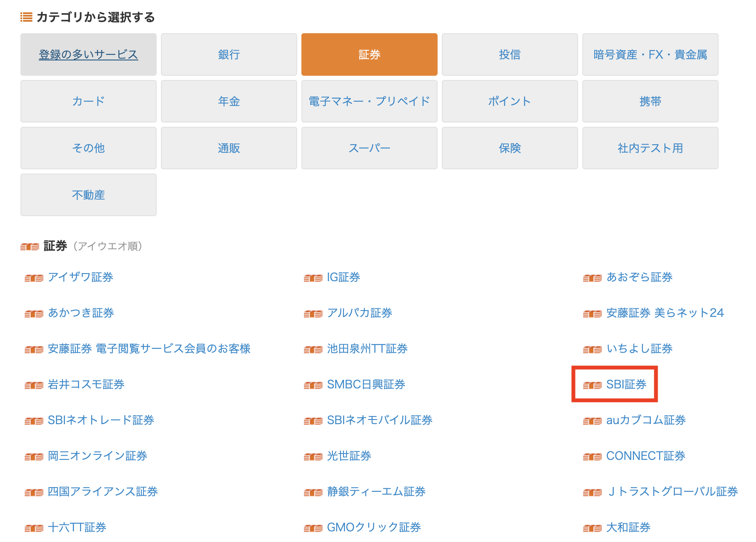Click the icon beside あかつき証券

tap(34, 314)
